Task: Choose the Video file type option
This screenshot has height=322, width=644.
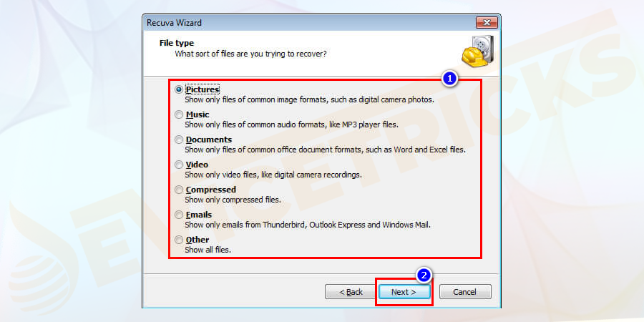Action: tap(179, 165)
